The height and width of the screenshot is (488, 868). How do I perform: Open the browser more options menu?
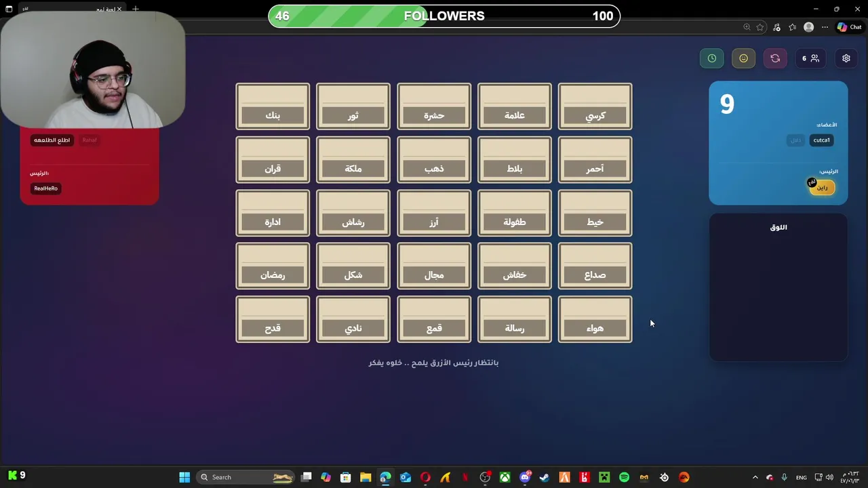[825, 27]
